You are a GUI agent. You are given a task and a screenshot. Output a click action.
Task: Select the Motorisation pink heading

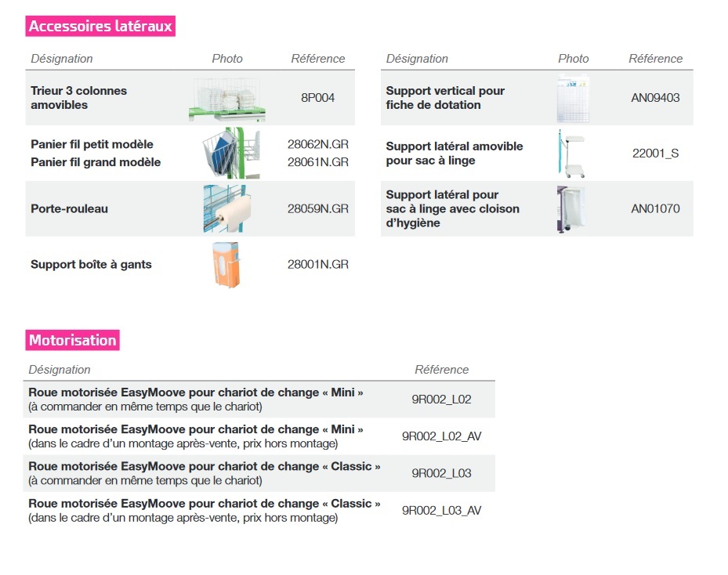point(72,340)
